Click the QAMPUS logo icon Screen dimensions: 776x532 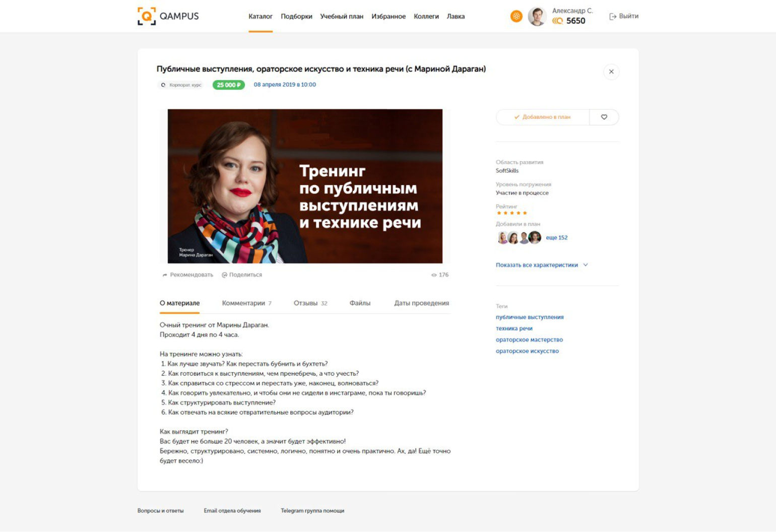(x=147, y=16)
